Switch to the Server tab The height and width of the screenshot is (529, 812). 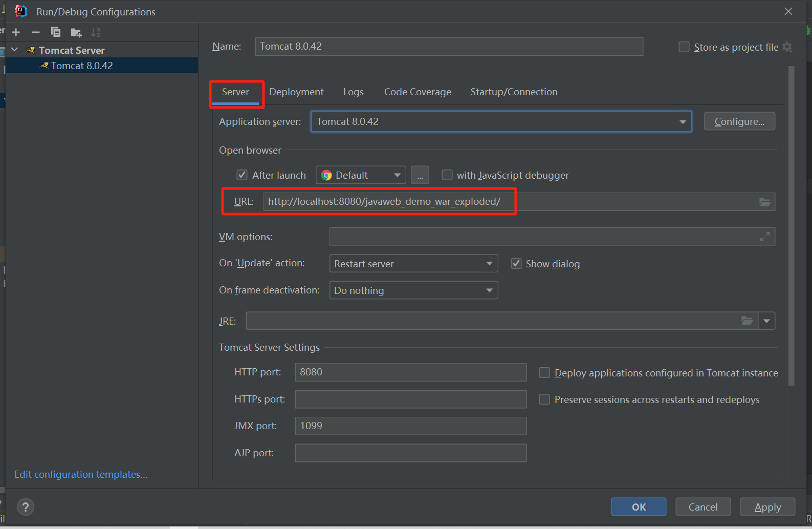tap(235, 92)
